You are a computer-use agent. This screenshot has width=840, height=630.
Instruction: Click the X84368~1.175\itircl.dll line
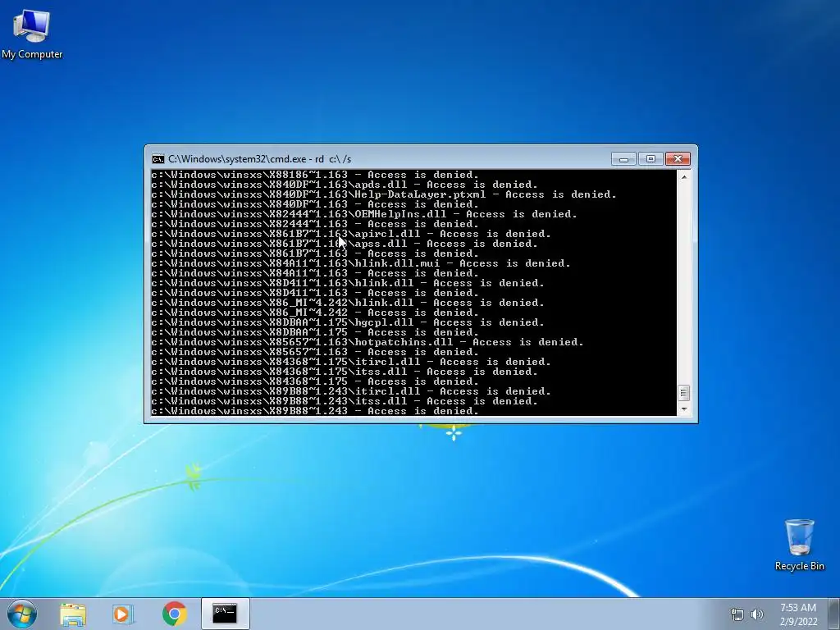[351, 362]
